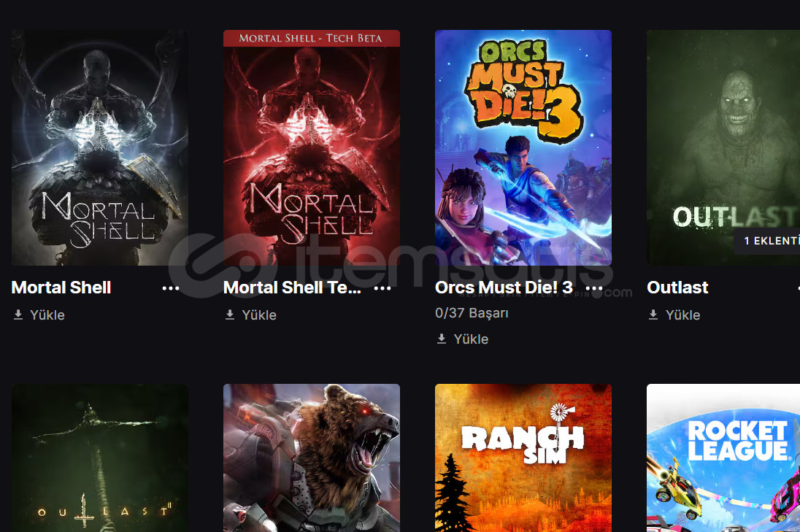Open the red Mortal Shell Tech Beta cover
The image size is (800, 532).
point(312,147)
